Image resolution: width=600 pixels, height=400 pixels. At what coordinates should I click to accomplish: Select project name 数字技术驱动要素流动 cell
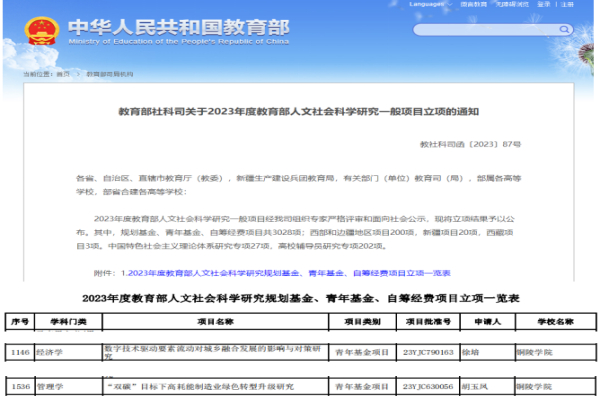[215, 352]
